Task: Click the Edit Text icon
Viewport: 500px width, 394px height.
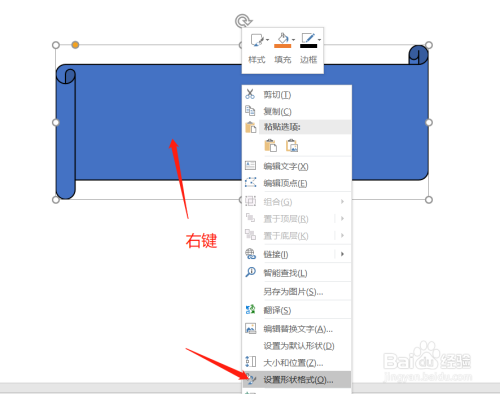Action: tap(250, 165)
